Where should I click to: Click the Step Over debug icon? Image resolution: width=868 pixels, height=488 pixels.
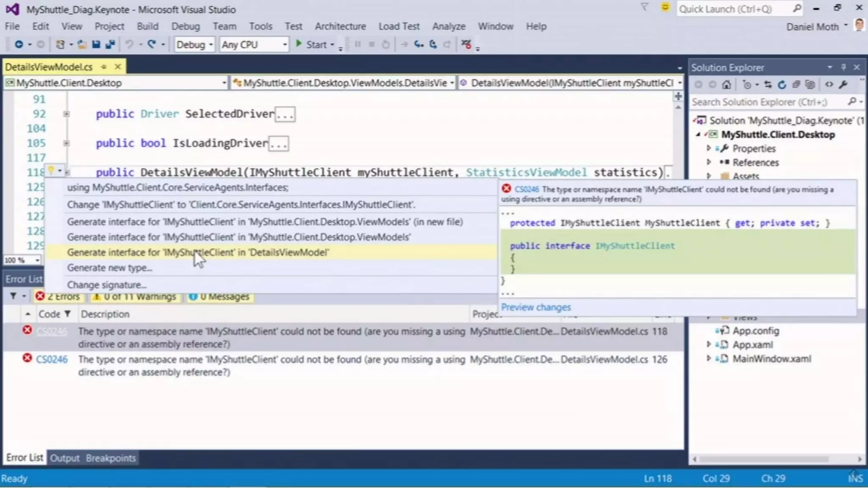pyautogui.click(x=433, y=44)
